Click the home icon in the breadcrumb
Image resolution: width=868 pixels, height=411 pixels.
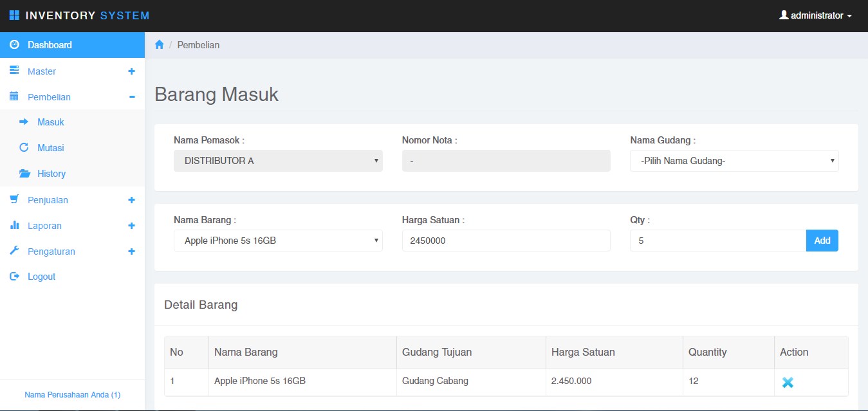[160, 45]
